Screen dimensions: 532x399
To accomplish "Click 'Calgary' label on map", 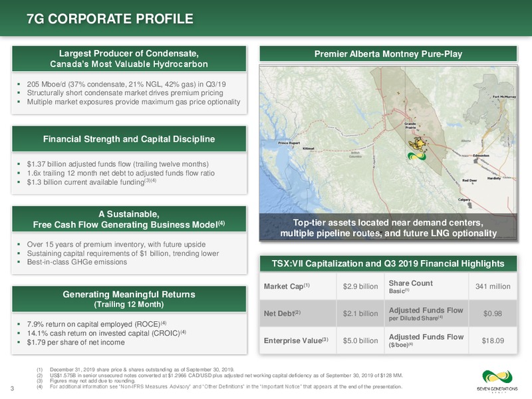I will [464, 200].
